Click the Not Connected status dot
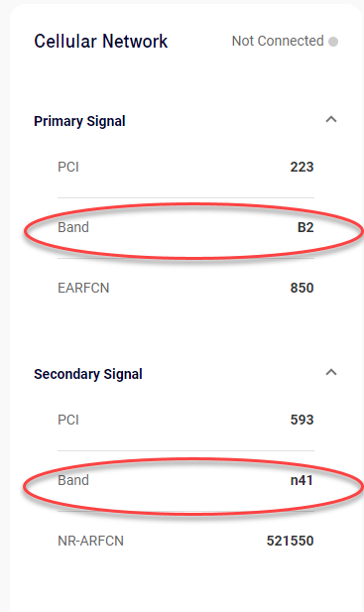Screen dimensions: 364x612 click(333, 42)
